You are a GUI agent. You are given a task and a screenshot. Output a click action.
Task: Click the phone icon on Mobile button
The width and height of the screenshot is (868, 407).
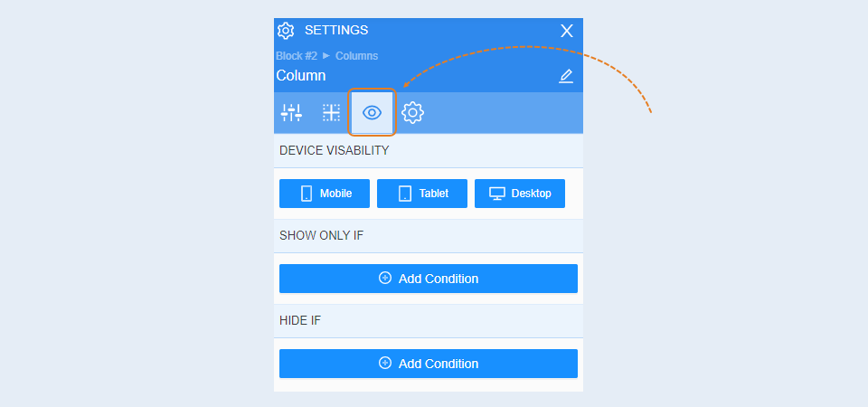click(x=307, y=194)
